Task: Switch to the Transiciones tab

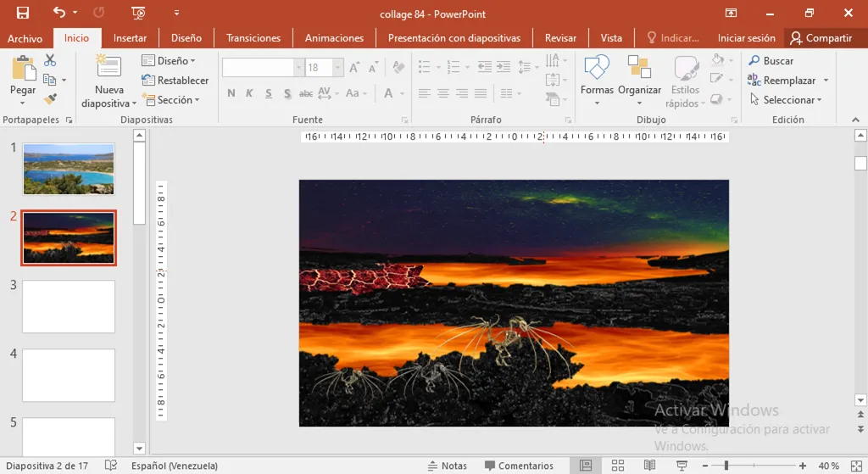Action: pos(253,38)
